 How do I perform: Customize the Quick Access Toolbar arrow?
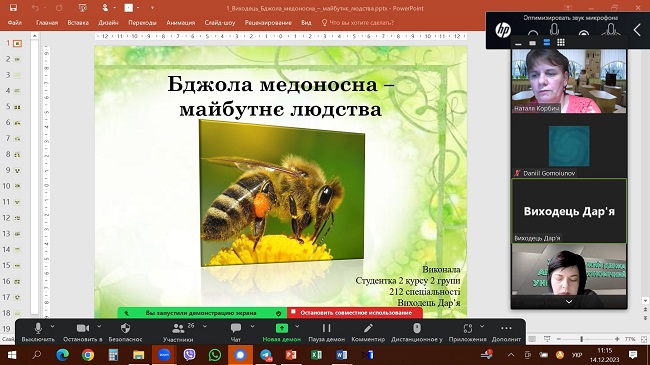coord(152,8)
